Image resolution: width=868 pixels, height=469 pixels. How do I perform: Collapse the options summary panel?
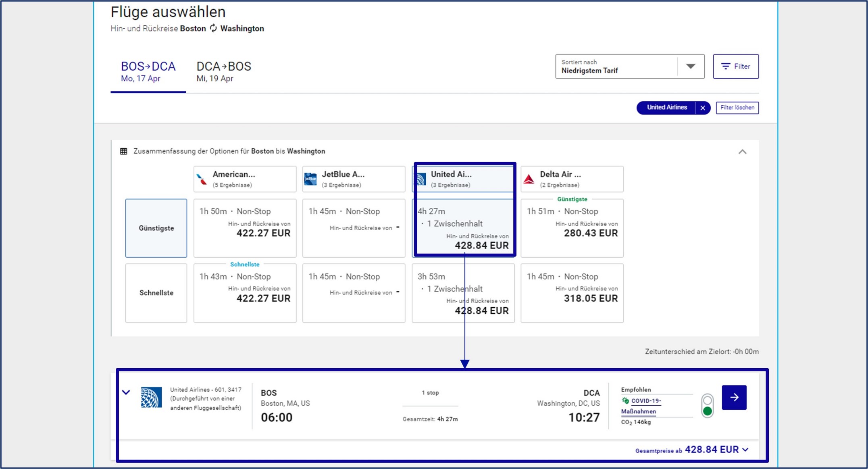742,152
